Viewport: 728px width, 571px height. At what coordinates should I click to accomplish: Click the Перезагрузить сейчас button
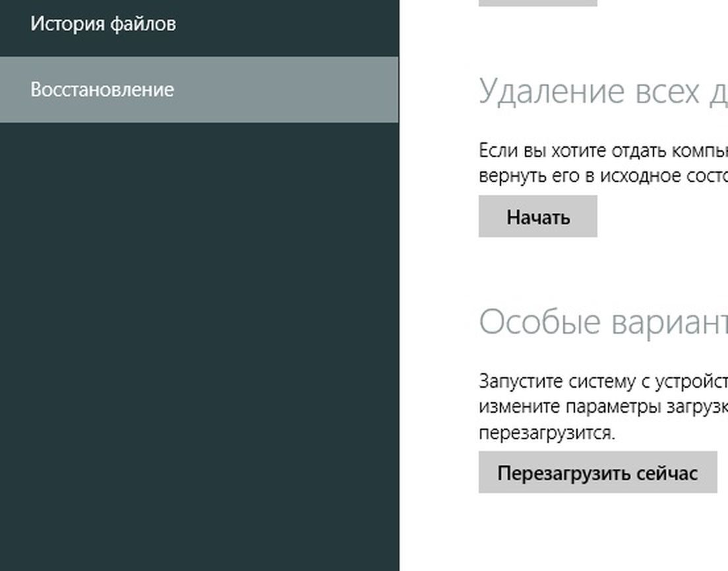597,473
